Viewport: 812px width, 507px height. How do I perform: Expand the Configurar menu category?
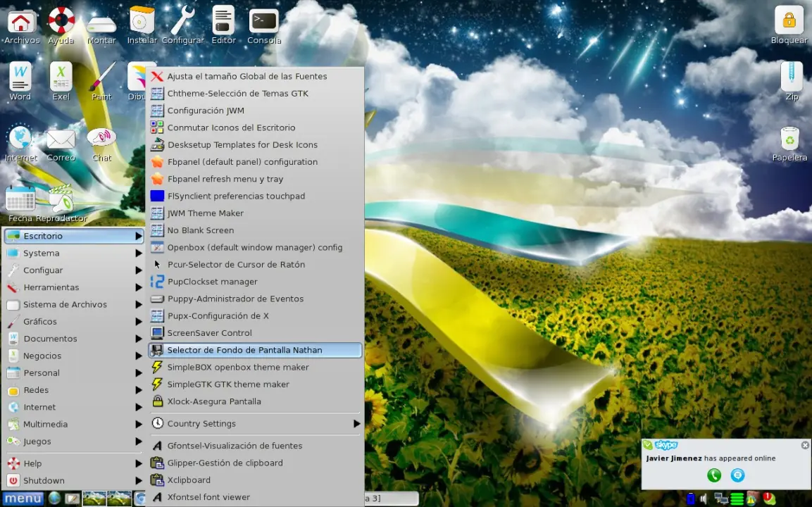tap(73, 270)
